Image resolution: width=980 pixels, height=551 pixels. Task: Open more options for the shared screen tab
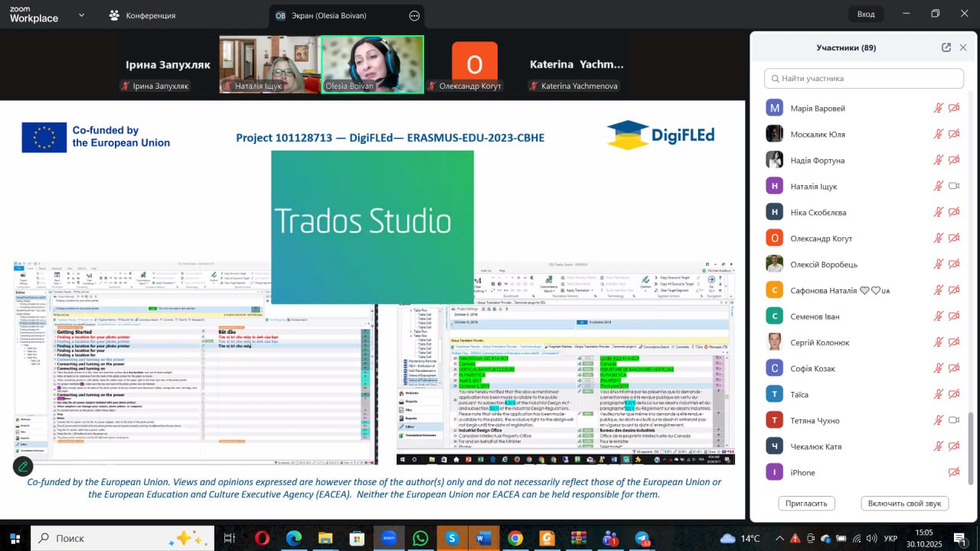coord(414,15)
